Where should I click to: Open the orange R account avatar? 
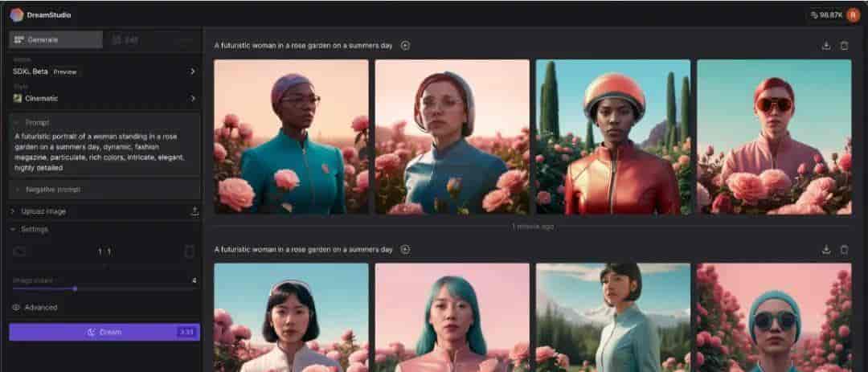[853, 15]
